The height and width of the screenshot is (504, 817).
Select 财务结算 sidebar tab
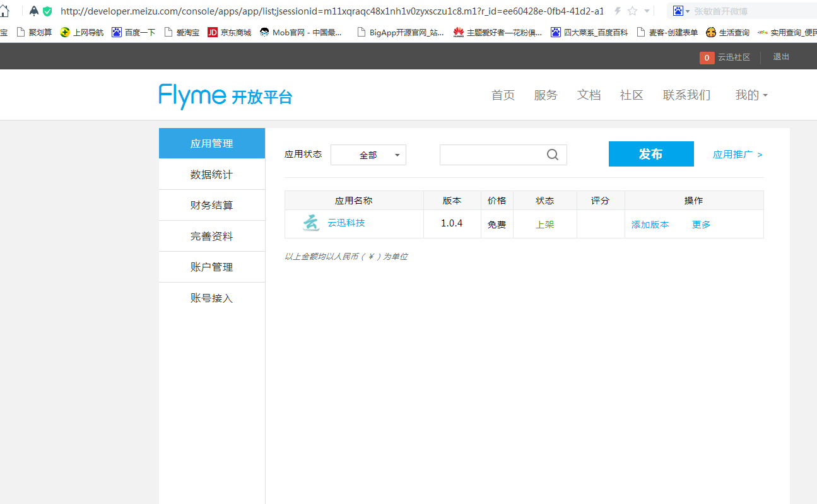tap(212, 205)
